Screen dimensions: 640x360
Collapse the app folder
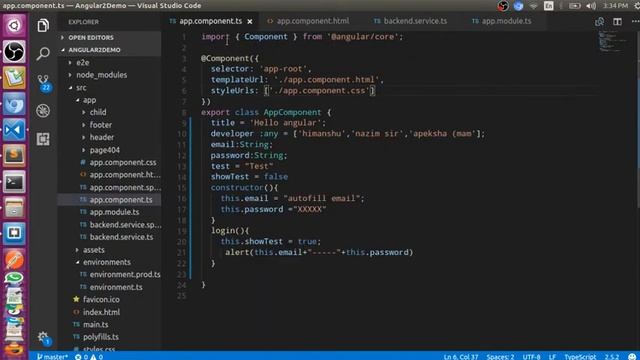[x=109, y=100]
